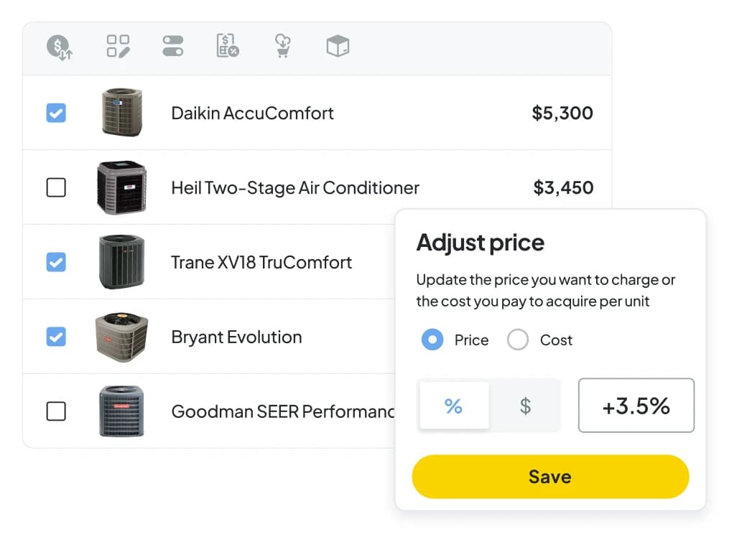Click the cart with plant icon

(x=282, y=46)
